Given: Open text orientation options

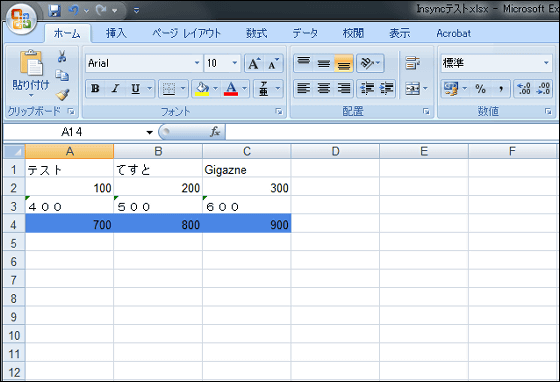Looking at the screenshot, I should 370,64.
